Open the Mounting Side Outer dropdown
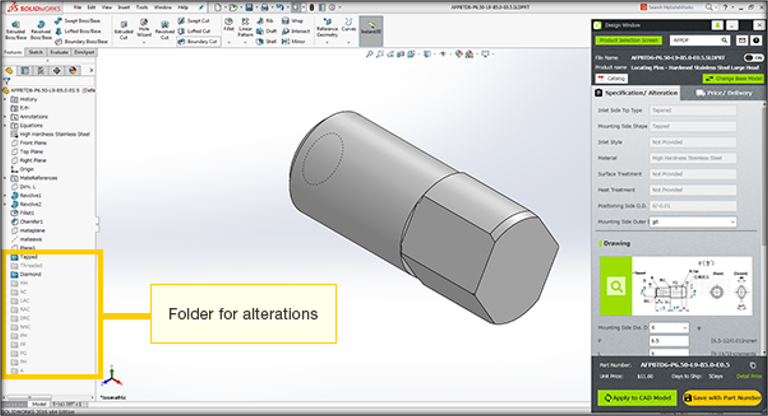The width and height of the screenshot is (768, 416). pyautogui.click(x=692, y=220)
